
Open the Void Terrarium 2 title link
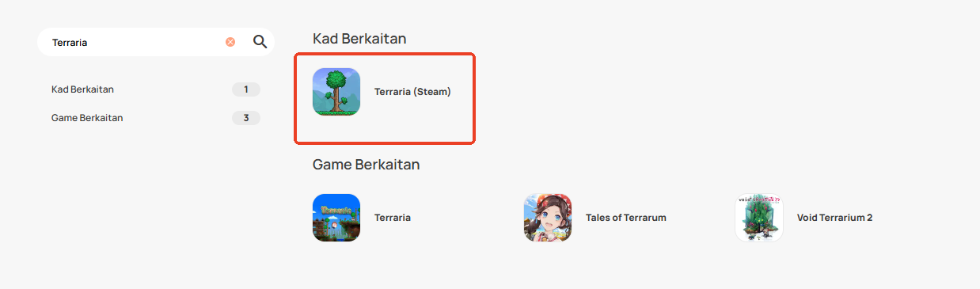pyautogui.click(x=834, y=218)
